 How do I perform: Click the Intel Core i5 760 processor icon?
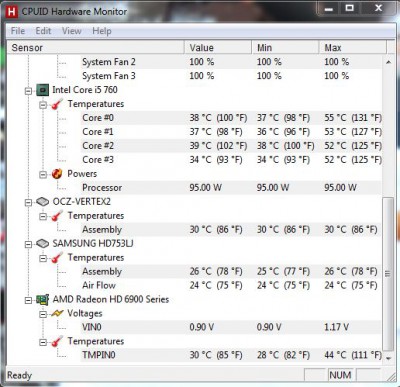click(42, 90)
